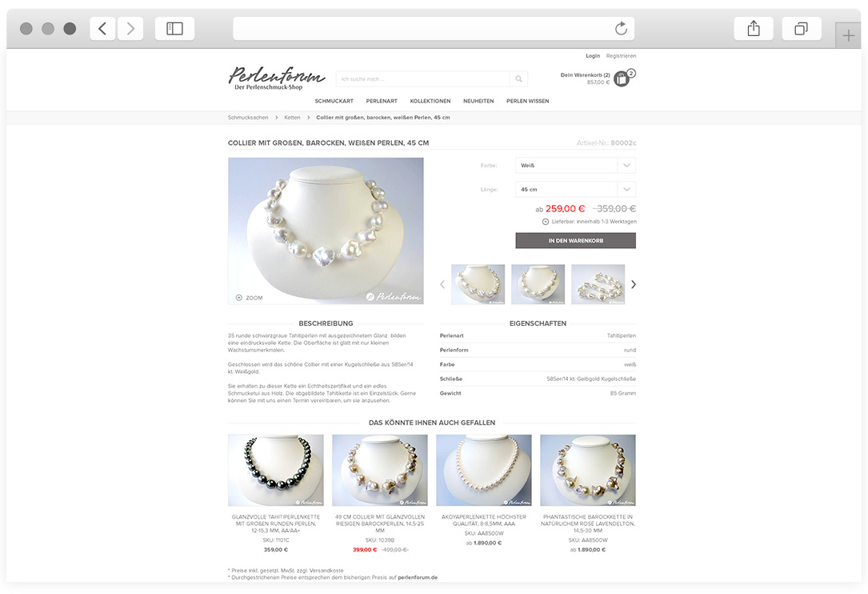Click the 'Ich suche nach' search field

[x=422, y=79]
